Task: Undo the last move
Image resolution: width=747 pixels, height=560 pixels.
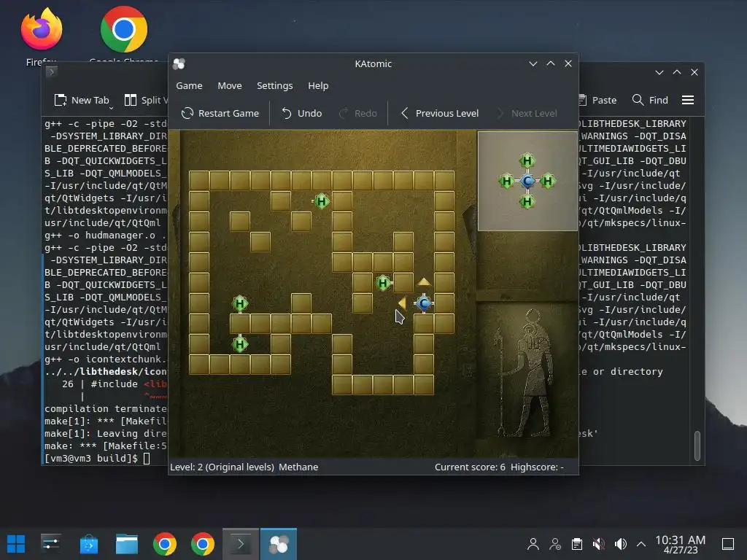Action: [x=301, y=113]
